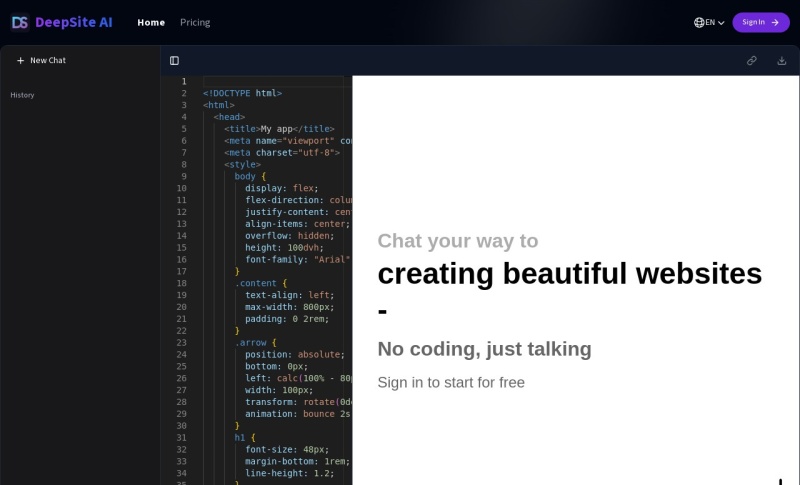The width and height of the screenshot is (800, 485).
Task: Click the meta charset="utf-8" line
Action: pyautogui.click(x=282, y=152)
